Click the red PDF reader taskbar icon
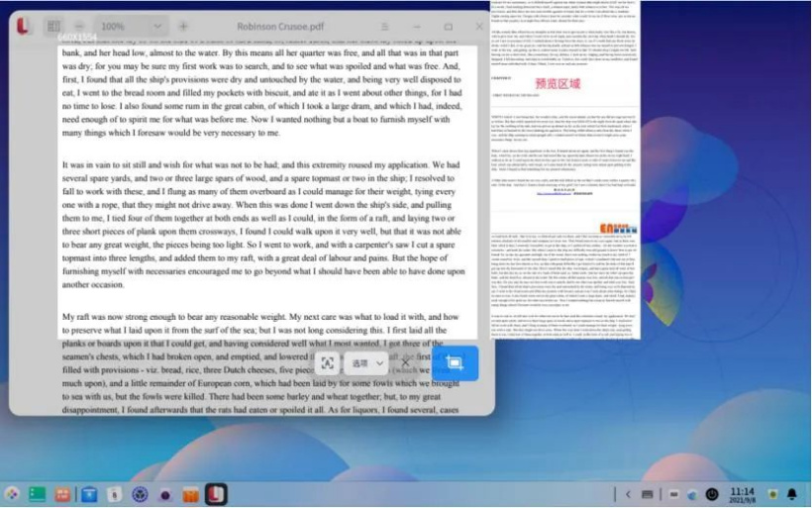 (x=216, y=494)
